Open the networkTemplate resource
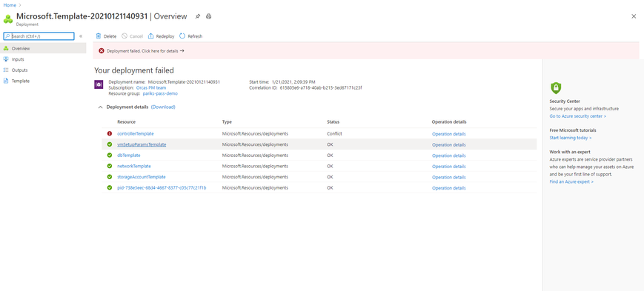The width and height of the screenshot is (644, 291). tap(134, 166)
